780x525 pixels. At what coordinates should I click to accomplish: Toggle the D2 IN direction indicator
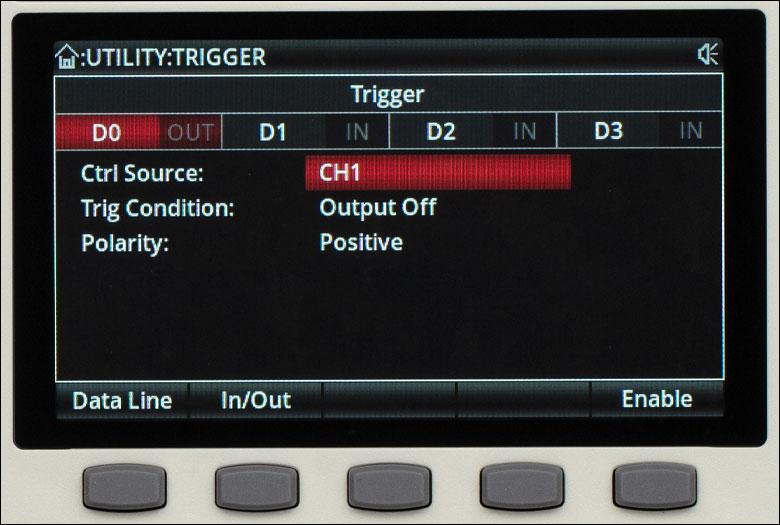click(524, 131)
